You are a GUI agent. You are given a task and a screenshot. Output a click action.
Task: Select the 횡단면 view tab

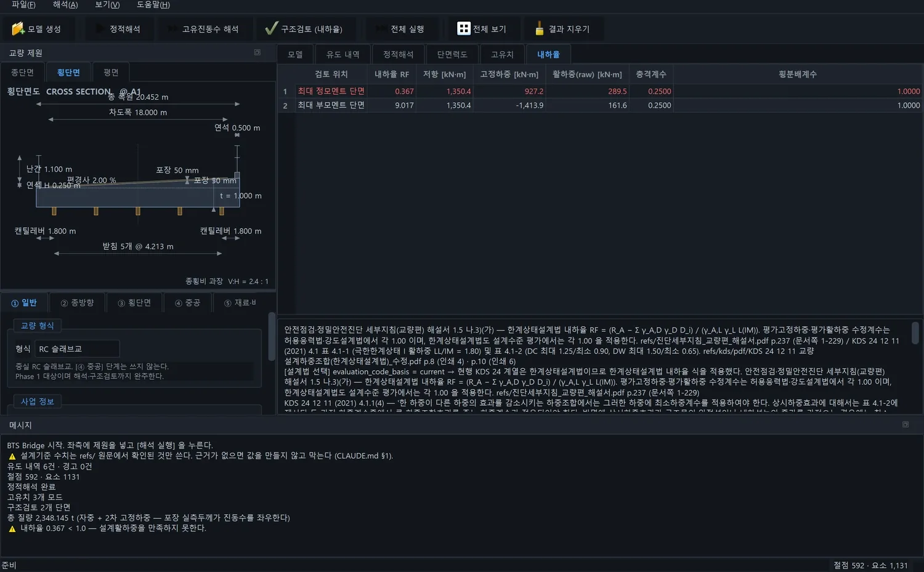click(x=68, y=73)
